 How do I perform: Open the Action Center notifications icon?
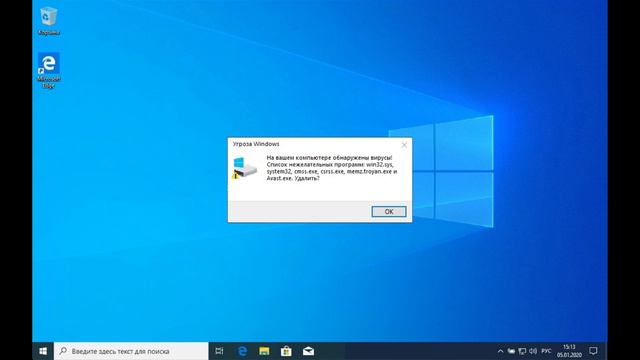[593, 351]
